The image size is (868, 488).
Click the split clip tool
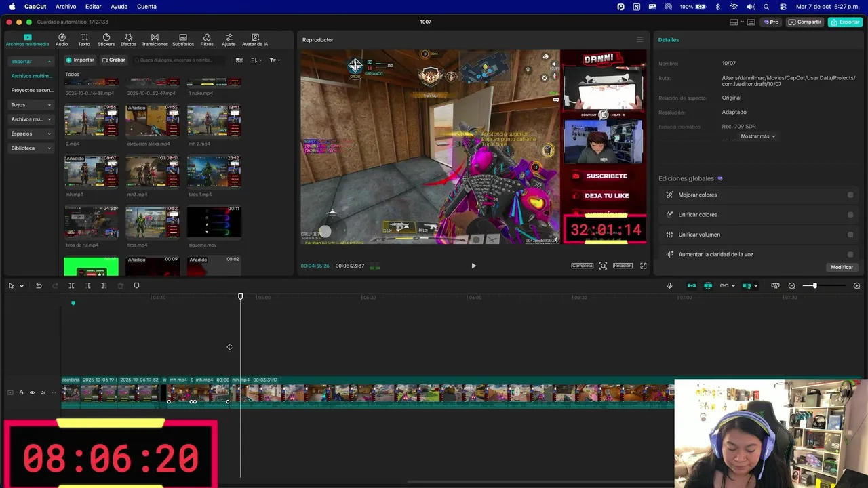[71, 285]
